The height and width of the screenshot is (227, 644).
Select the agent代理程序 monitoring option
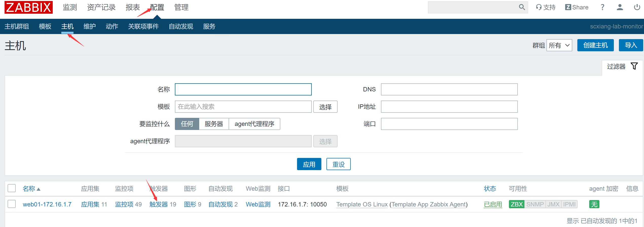254,124
